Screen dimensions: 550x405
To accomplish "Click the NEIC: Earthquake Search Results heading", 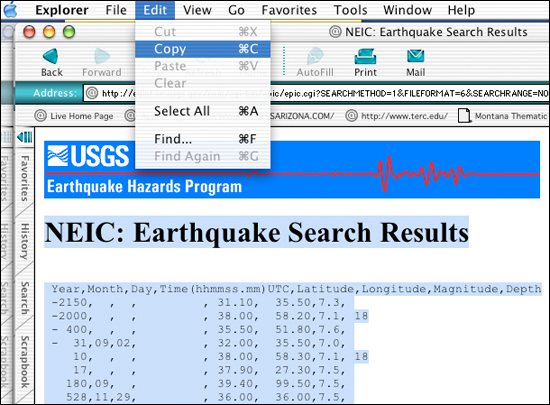I will coord(257,232).
